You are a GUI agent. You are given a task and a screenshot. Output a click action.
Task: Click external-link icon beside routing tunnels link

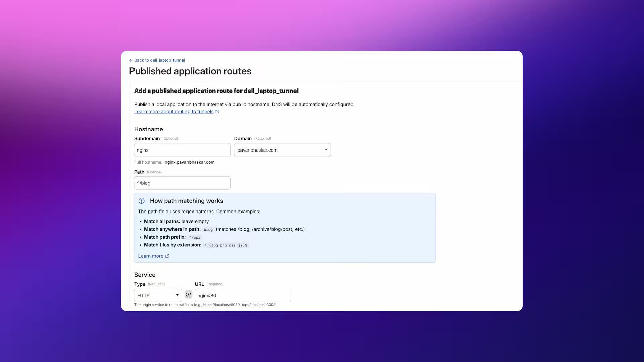pyautogui.click(x=217, y=112)
